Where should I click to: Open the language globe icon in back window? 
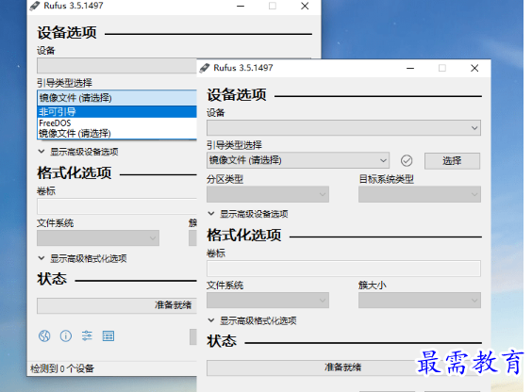pyautogui.click(x=44, y=335)
